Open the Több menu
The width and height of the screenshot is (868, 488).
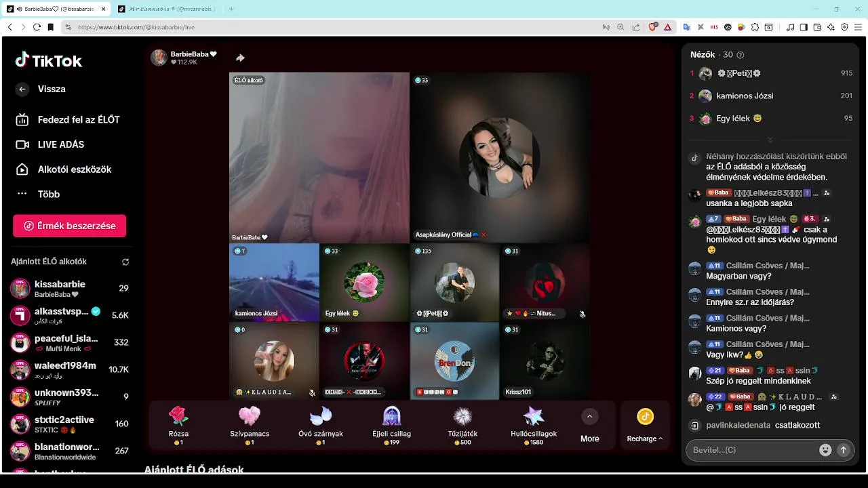38,194
